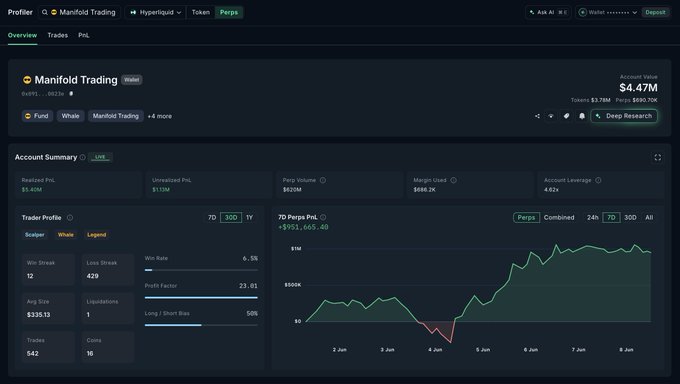
Task: Expand Account Summary to fullscreen
Action: 657,158
